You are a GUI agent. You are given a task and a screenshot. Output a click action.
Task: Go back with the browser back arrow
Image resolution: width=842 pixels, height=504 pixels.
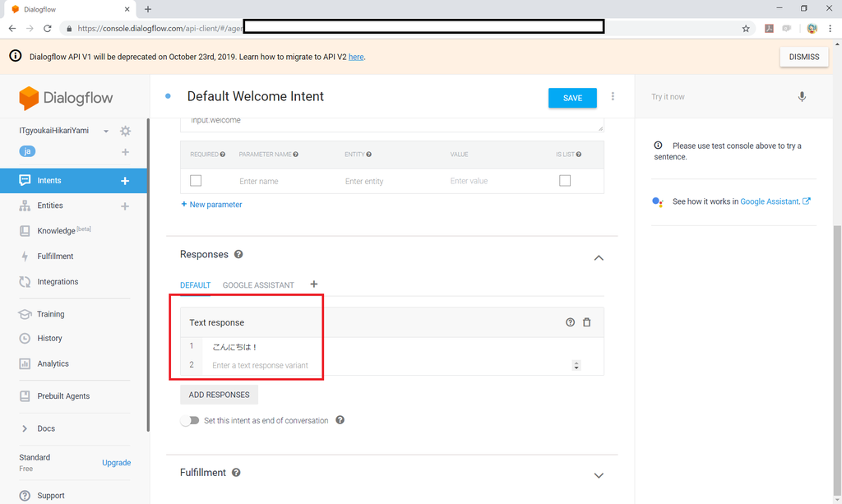click(12, 29)
